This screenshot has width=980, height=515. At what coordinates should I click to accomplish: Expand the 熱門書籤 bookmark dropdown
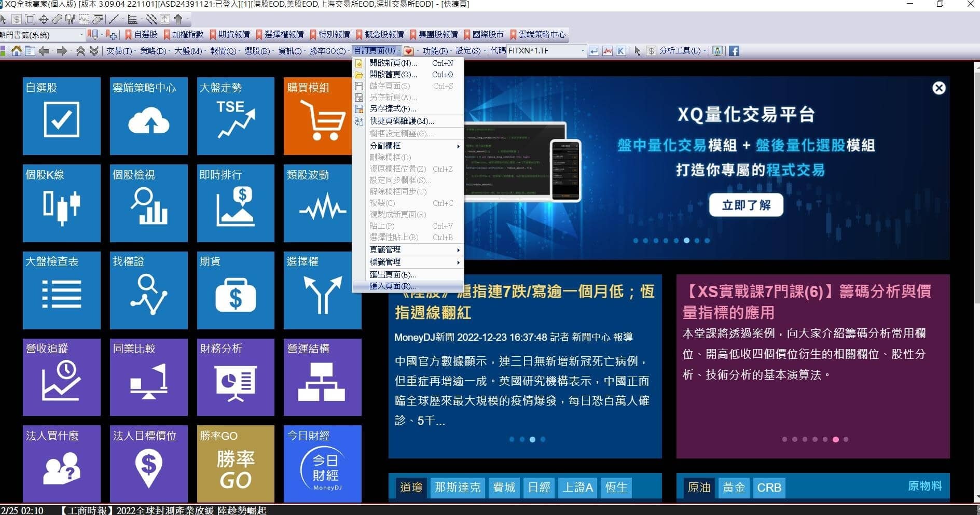[x=81, y=35]
